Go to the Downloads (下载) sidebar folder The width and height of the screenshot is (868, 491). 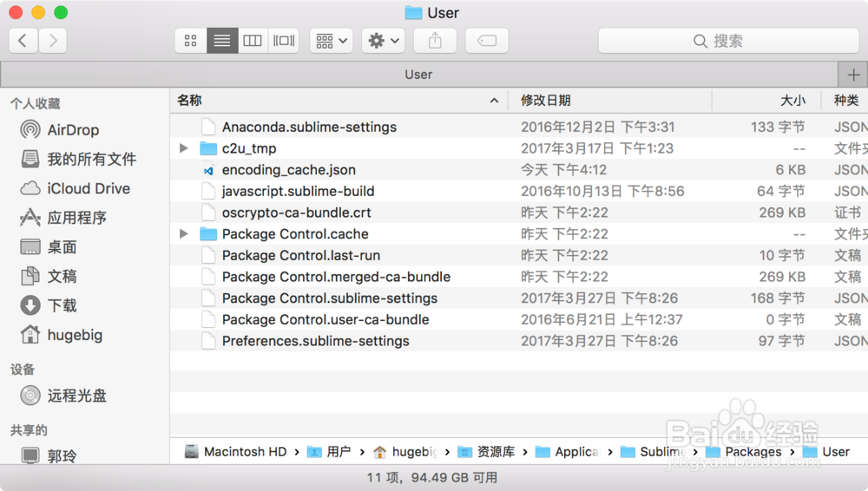pyautogui.click(x=62, y=305)
